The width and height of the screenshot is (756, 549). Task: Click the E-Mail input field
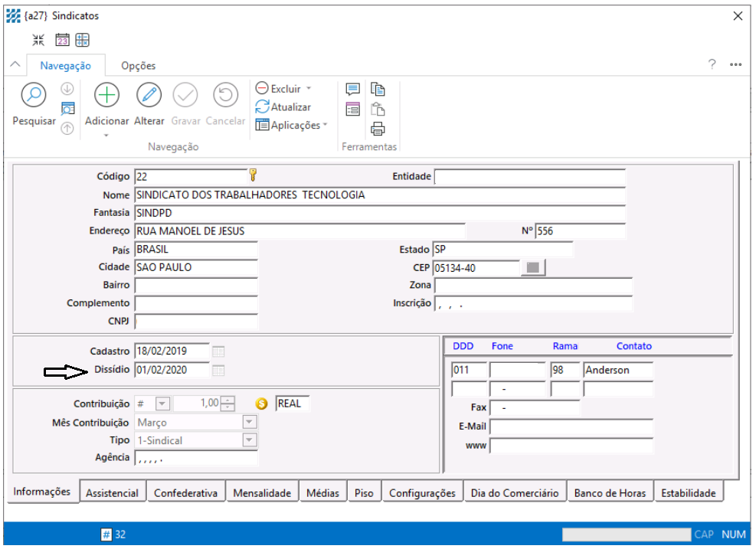[x=571, y=426]
